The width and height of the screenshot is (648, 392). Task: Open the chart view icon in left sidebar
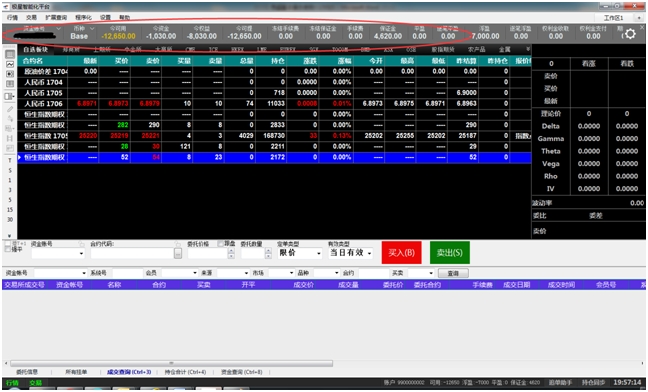tap(10, 64)
